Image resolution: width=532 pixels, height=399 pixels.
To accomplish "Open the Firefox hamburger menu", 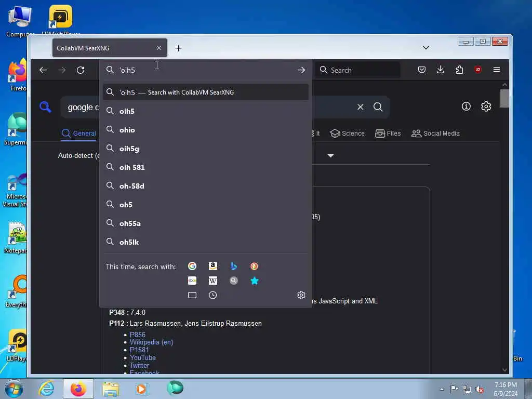I will (x=497, y=70).
